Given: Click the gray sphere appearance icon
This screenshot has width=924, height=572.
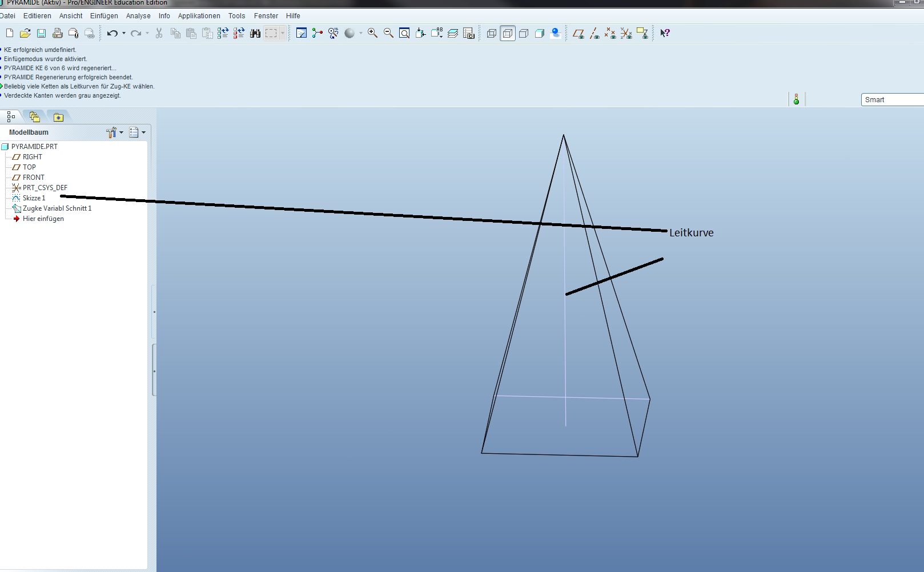Looking at the screenshot, I should click(349, 33).
